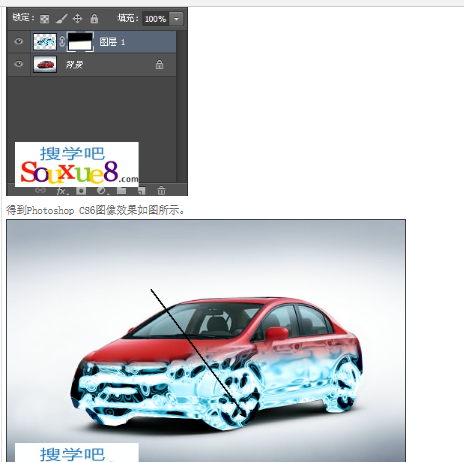Create a new layer with the page icon

[141, 191]
